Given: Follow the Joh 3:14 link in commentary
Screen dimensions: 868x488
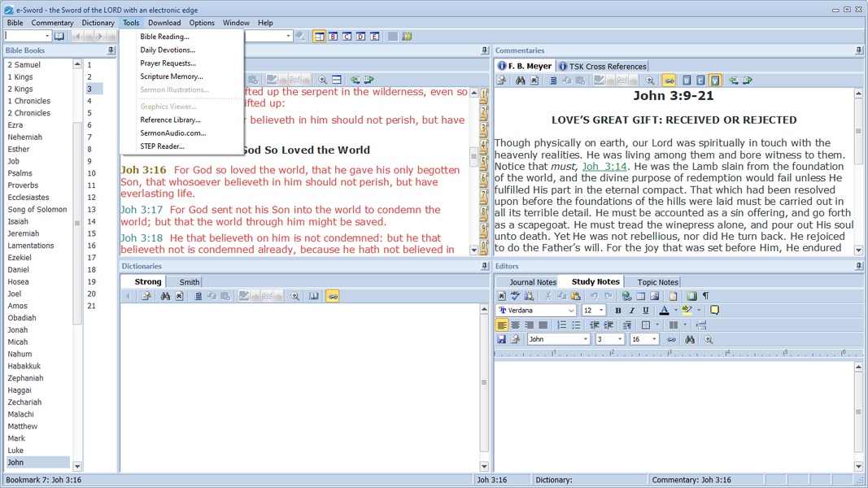Looking at the screenshot, I should [604, 166].
